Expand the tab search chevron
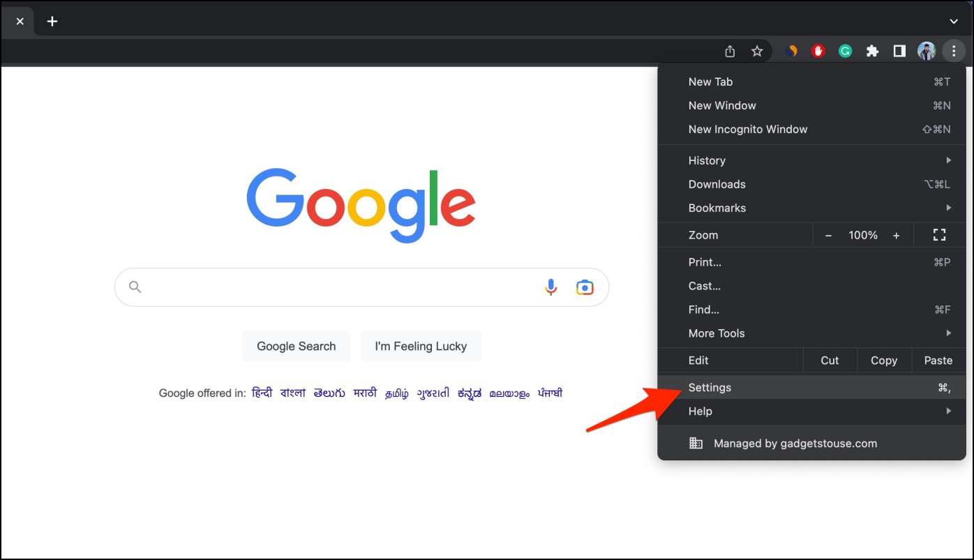The height and width of the screenshot is (560, 974). pyautogui.click(x=954, y=22)
